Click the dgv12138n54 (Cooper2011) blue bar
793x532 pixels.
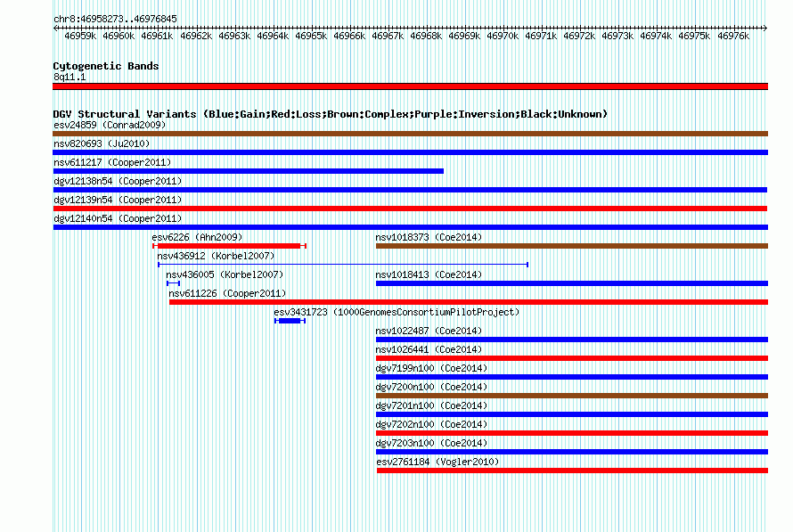point(410,190)
